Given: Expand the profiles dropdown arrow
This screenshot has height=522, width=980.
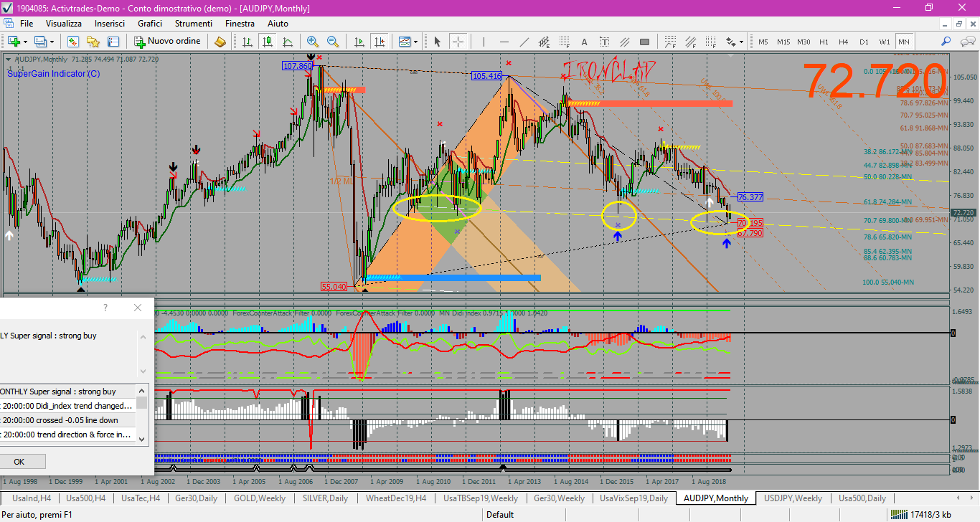Looking at the screenshot, I should 52,42.
